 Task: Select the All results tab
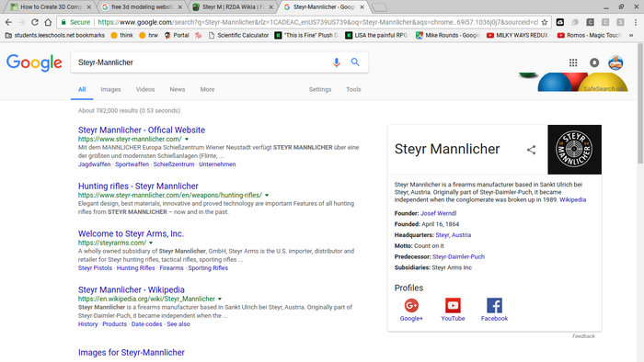point(82,89)
